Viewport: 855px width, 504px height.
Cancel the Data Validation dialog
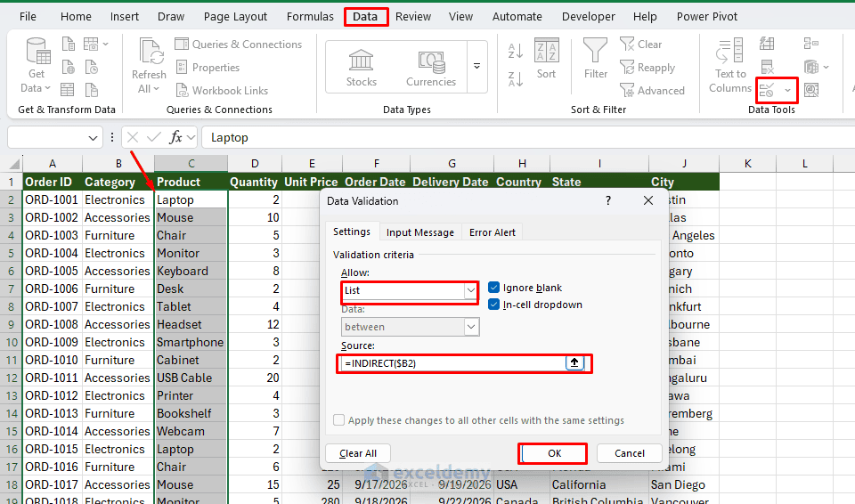630,453
